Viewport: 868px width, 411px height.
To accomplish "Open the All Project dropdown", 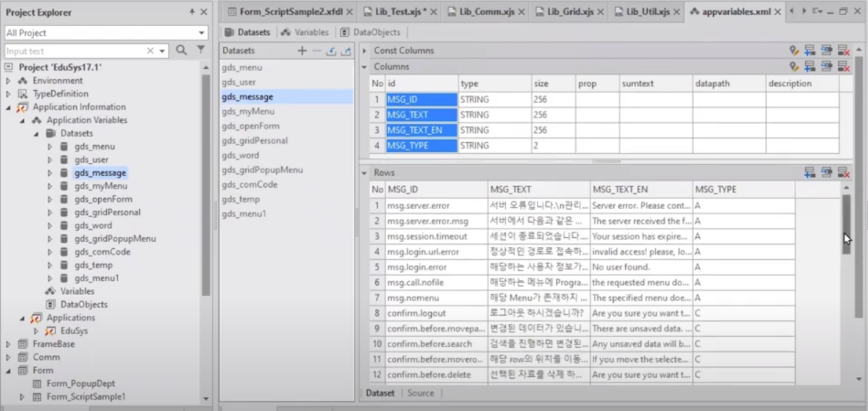I will (201, 33).
